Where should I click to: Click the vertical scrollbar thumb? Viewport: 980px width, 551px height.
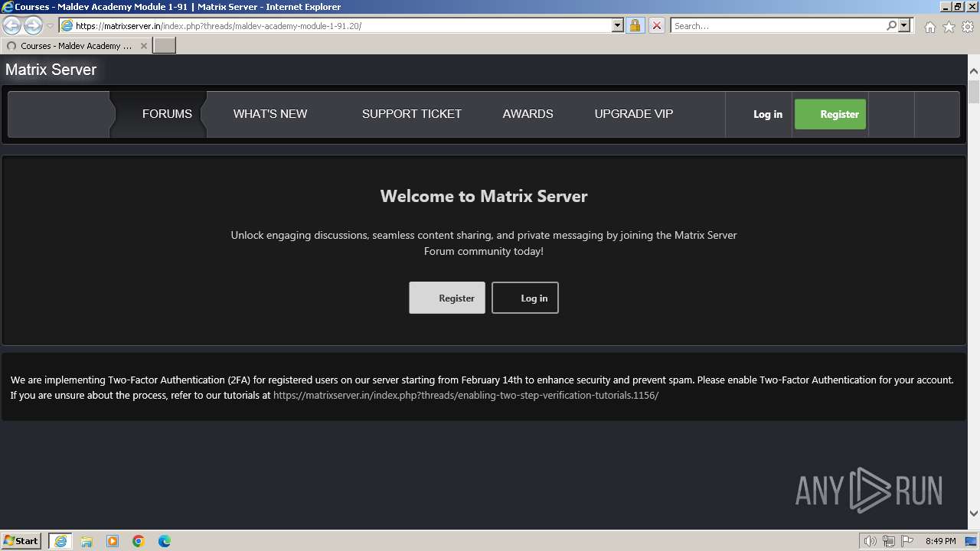(973, 92)
